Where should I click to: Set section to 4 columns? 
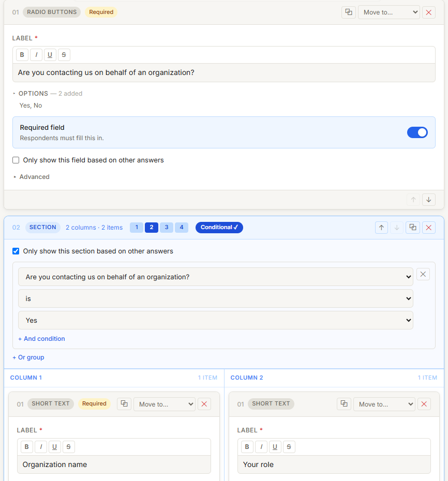(182, 227)
